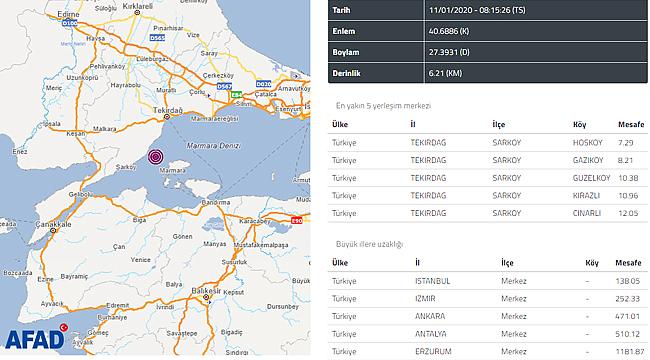Image resolution: width=650 pixels, height=360 pixels.
Task: Click the D567 road shield near Çerkezköy
Action: pyautogui.click(x=224, y=86)
